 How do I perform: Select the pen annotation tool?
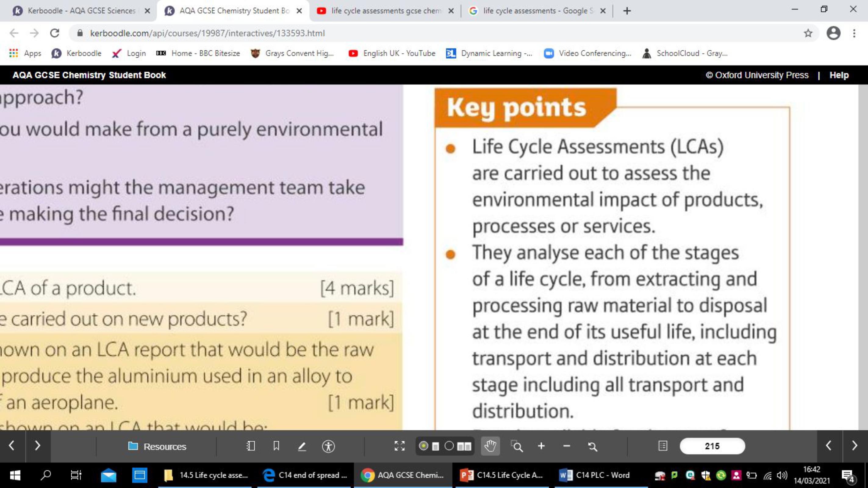tap(302, 446)
